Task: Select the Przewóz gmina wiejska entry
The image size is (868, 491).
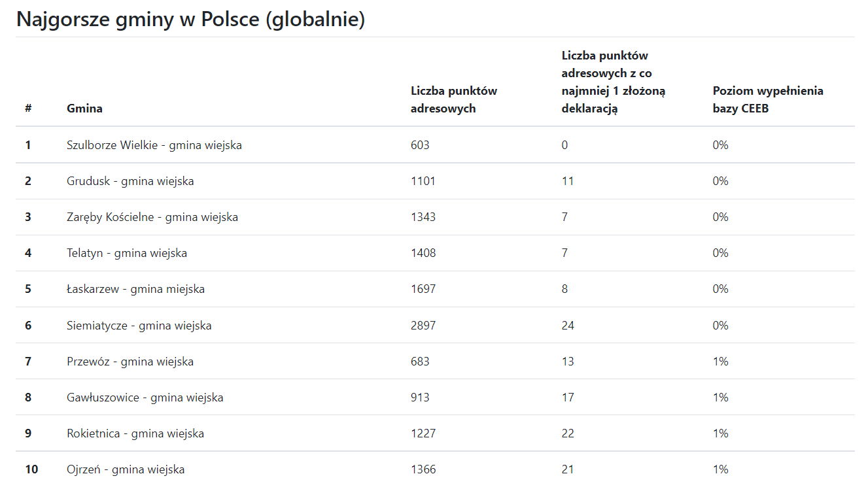Action: pyautogui.click(x=130, y=362)
